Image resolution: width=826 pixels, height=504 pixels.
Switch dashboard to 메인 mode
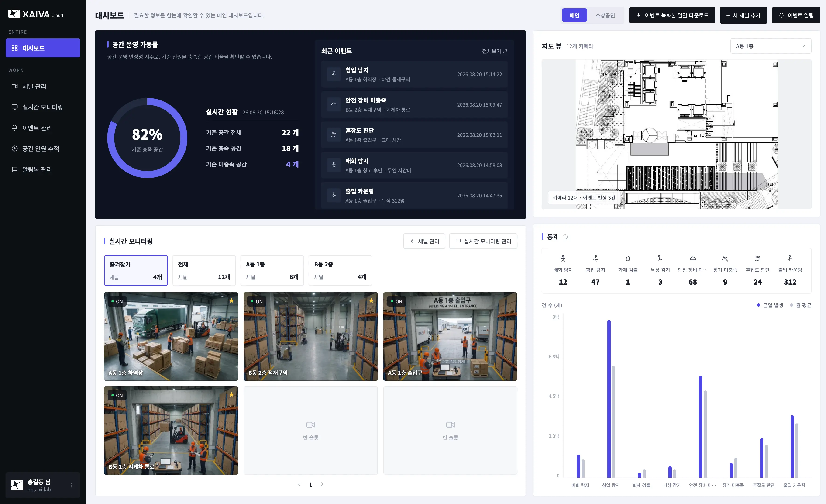pos(574,15)
